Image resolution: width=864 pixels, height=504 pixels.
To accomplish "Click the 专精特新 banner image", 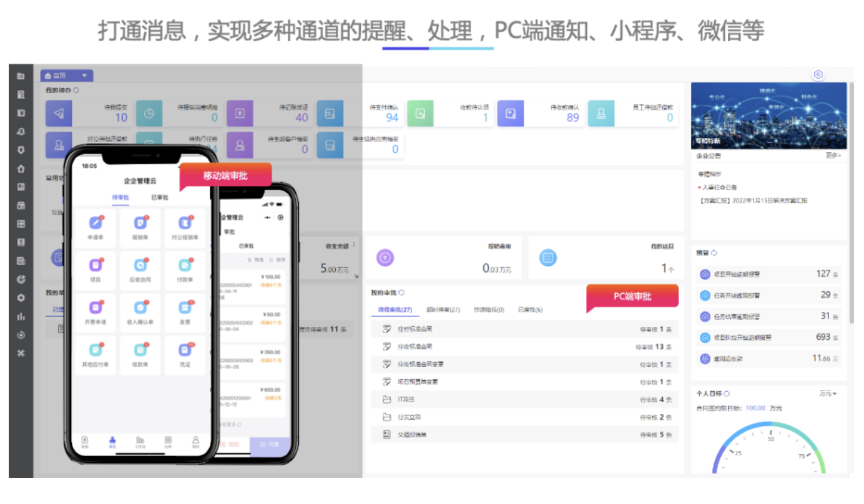I will tap(768, 115).
